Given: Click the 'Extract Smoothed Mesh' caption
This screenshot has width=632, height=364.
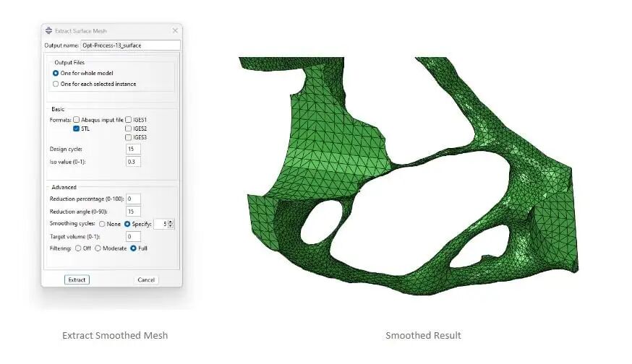Looking at the screenshot, I should 115,335.
